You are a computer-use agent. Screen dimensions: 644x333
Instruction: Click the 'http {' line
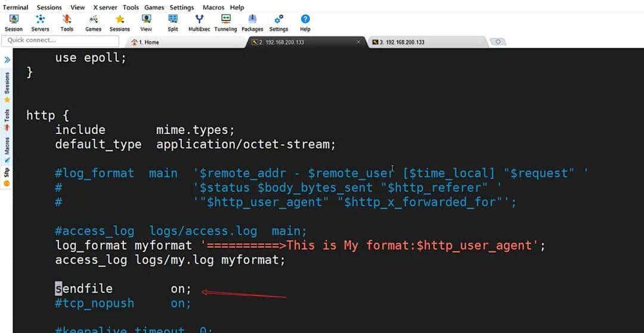(x=48, y=115)
